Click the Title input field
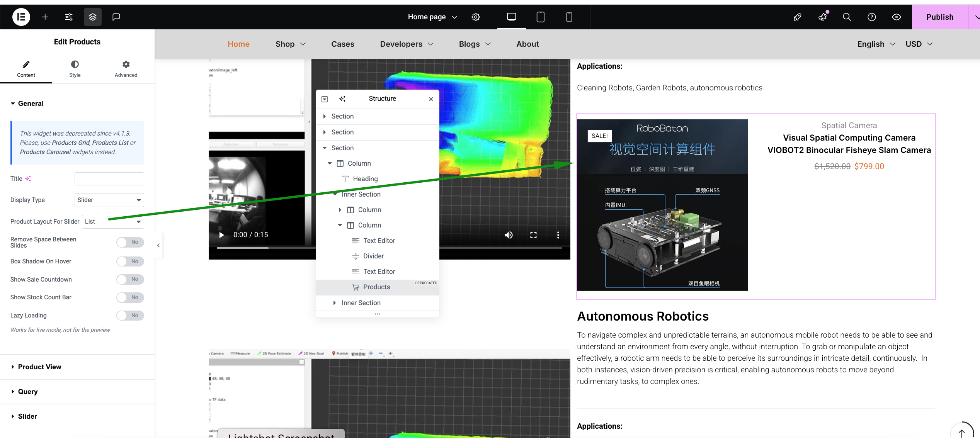Viewport: 980px width, 438px height. (x=109, y=179)
